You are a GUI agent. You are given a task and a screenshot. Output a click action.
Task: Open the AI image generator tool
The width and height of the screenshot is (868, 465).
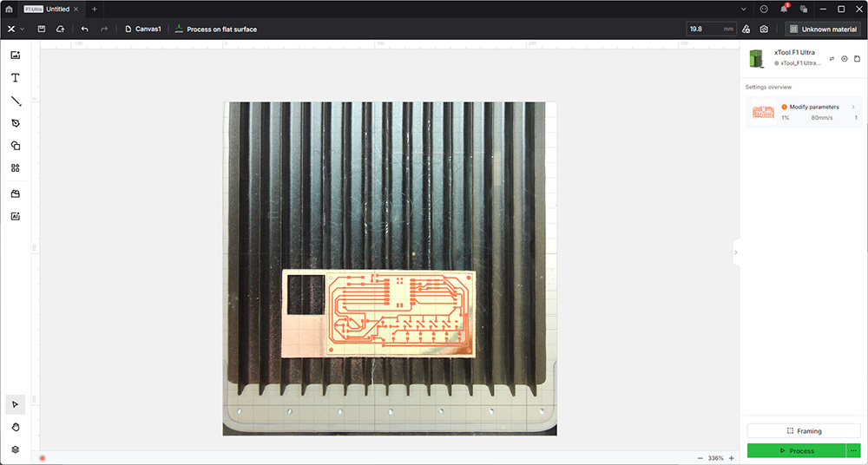16,216
